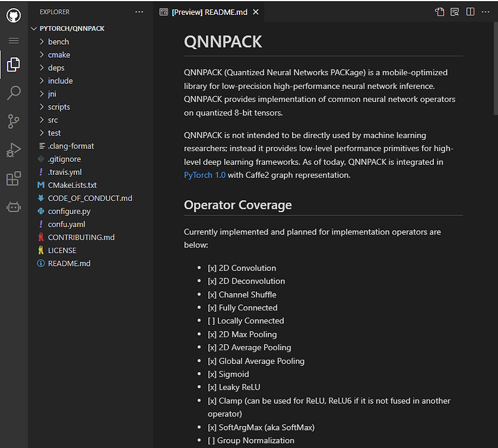Click the README.md info icon
Screen dimensions: 498x448
[41, 263]
